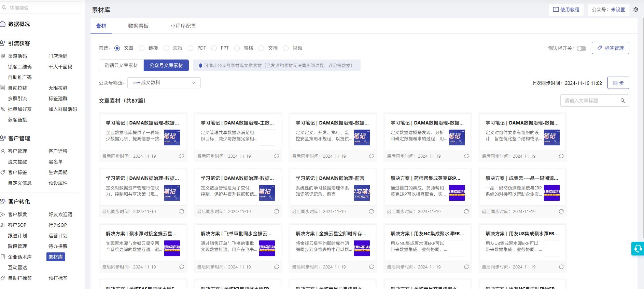The height and width of the screenshot is (289, 644).
Task: Refresh the card about 定义数据管理是为了交付
Action: click(277, 211)
